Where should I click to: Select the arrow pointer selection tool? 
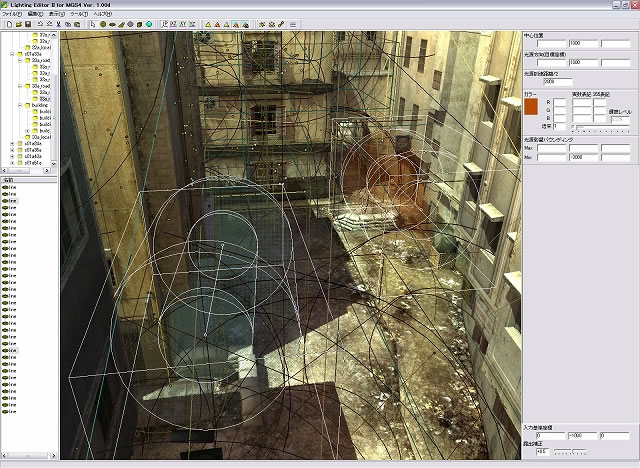point(91,23)
